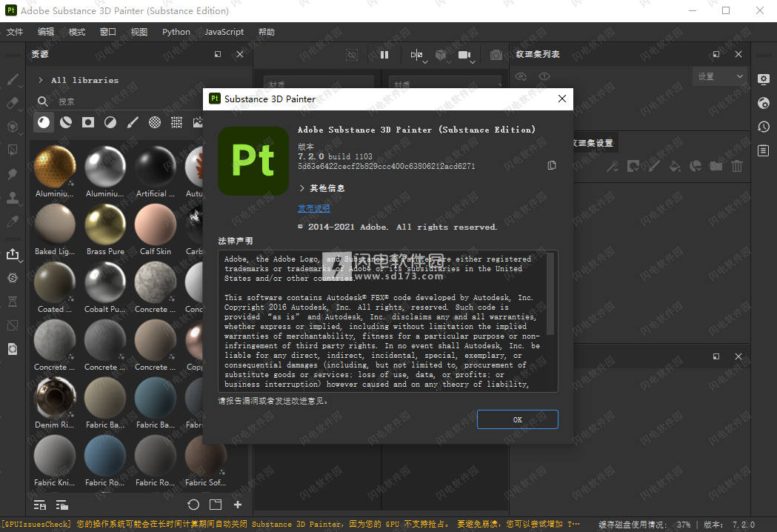
Task: Open Display settings monitor-gear icon on right
Action: pos(764,79)
